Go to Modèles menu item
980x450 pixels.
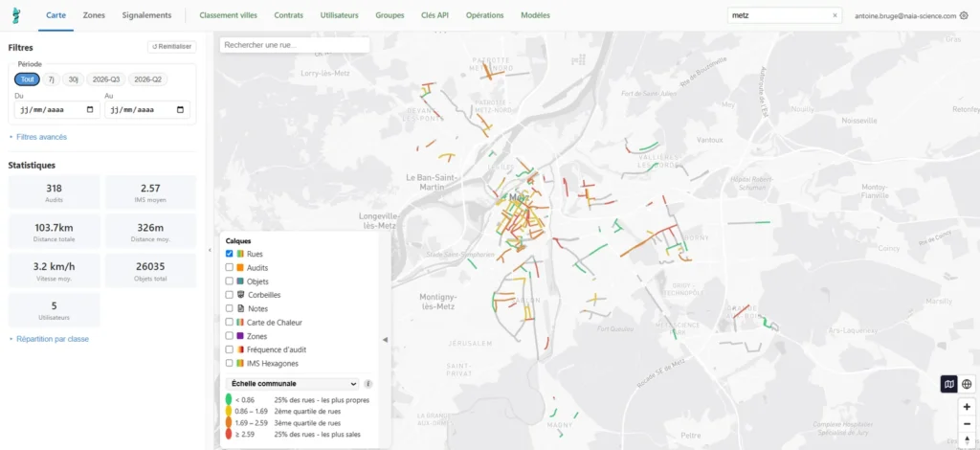pos(536,15)
